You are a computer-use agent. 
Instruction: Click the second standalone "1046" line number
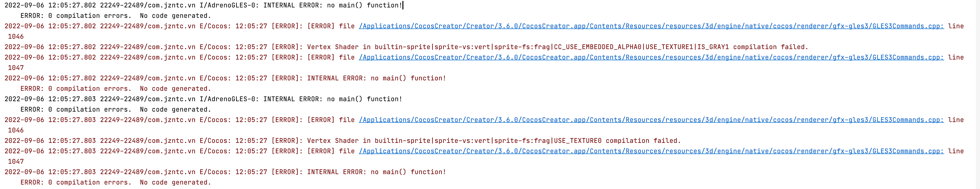click(x=16, y=130)
